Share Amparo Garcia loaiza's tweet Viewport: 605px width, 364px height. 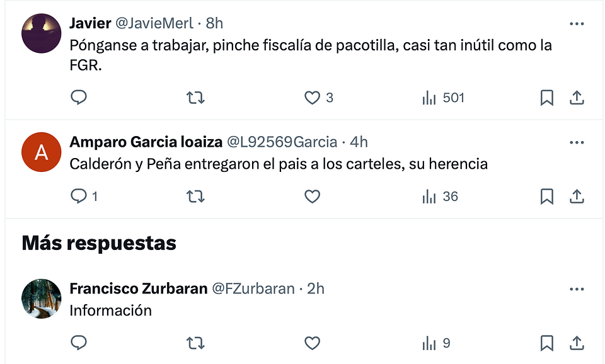click(577, 196)
